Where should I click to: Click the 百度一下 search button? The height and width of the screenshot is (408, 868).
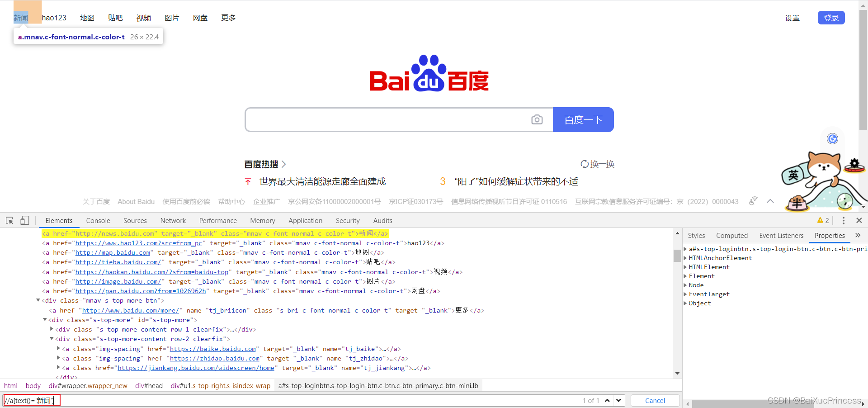coord(583,119)
